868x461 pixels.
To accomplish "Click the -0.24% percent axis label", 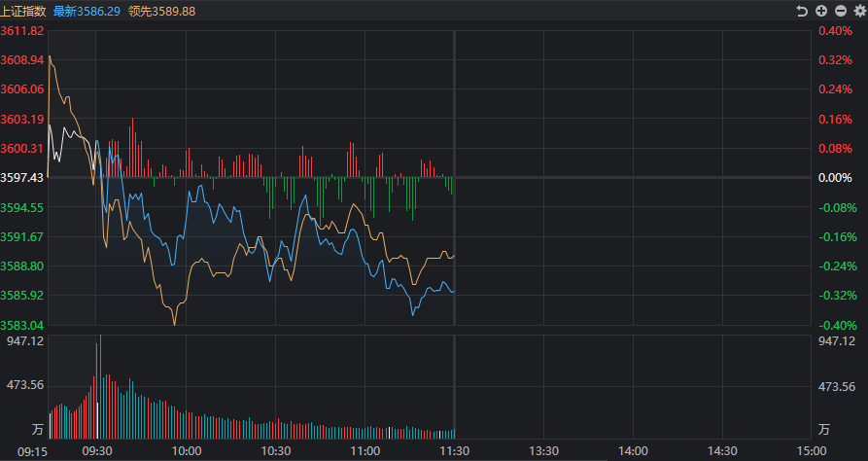I will 838,266.
